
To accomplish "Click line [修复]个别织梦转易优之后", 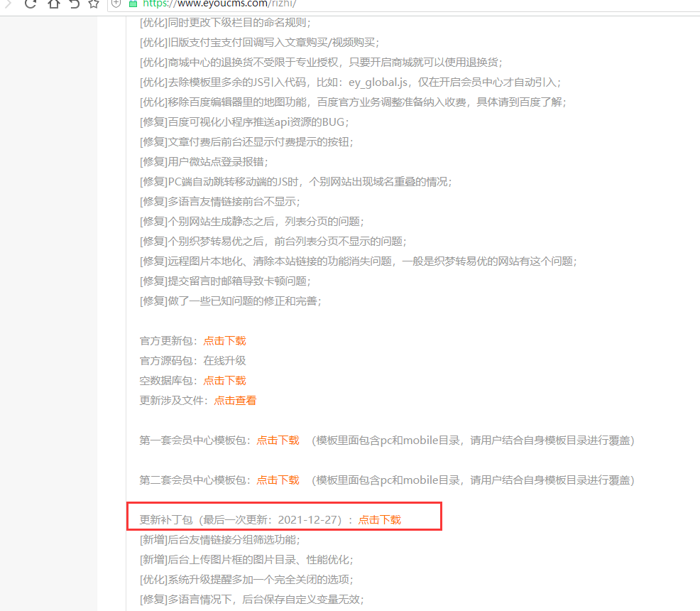I will coord(273,241).
